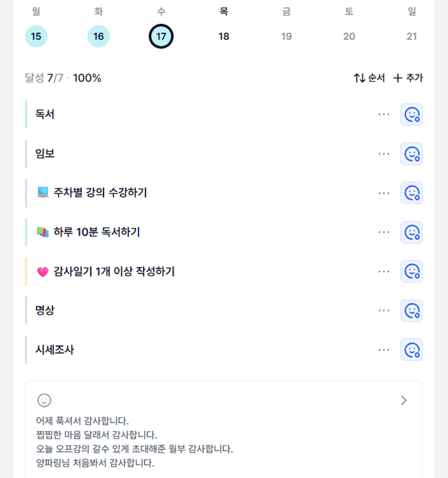Toggle completion icon for 주차별 강의 수강하기

coord(411,193)
